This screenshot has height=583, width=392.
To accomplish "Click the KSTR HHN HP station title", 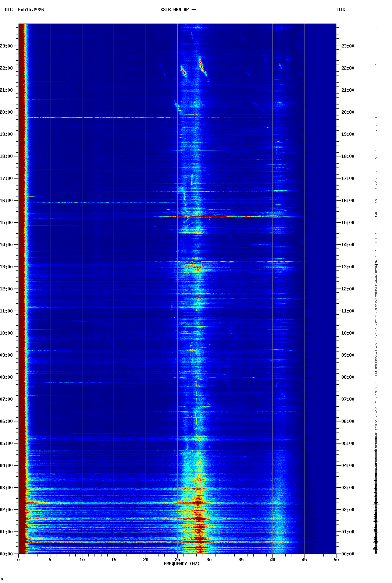I will click(178, 10).
